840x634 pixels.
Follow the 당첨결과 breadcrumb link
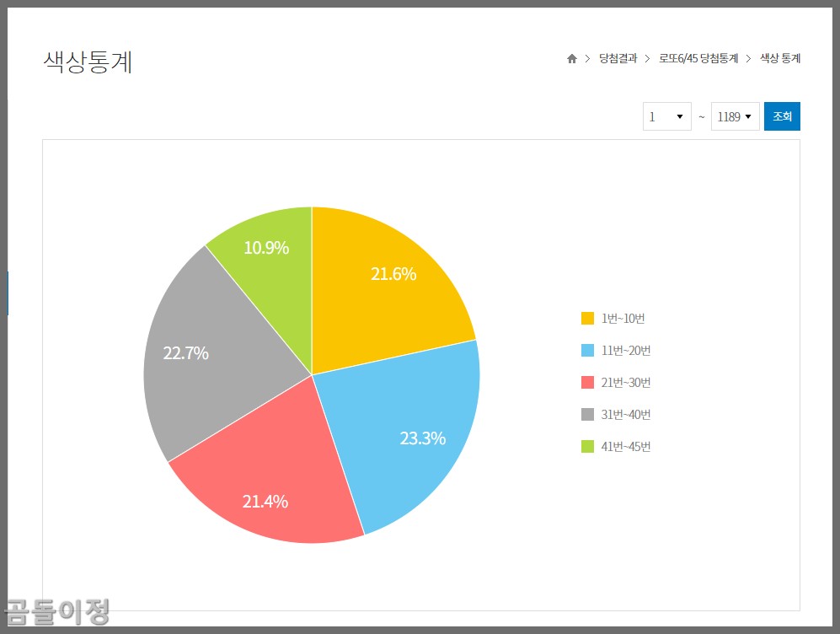pyautogui.click(x=618, y=58)
